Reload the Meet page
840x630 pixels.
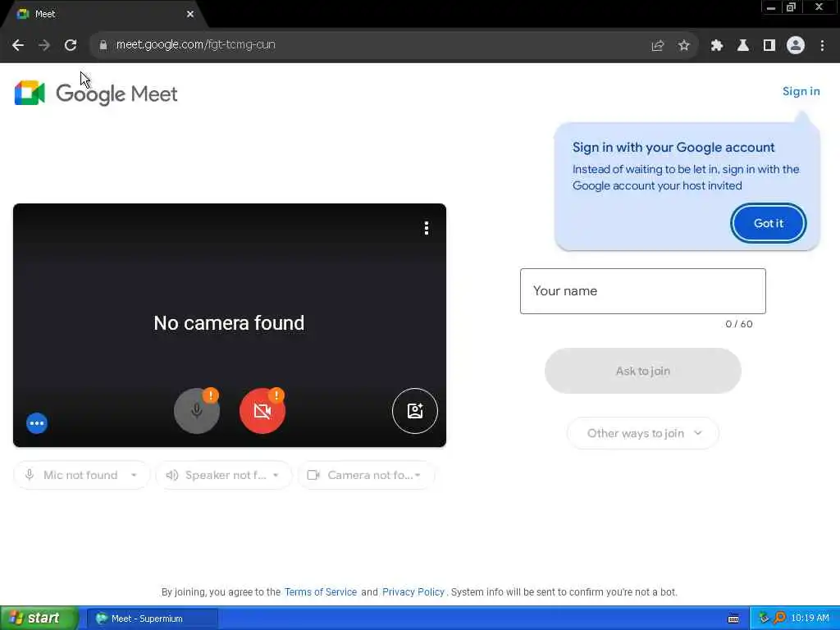[x=71, y=45]
